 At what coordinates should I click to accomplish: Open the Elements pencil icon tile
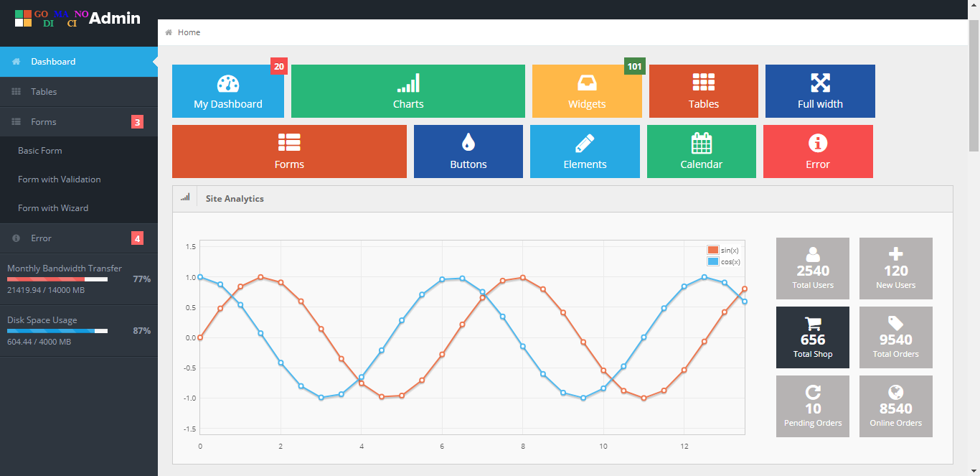585,143
